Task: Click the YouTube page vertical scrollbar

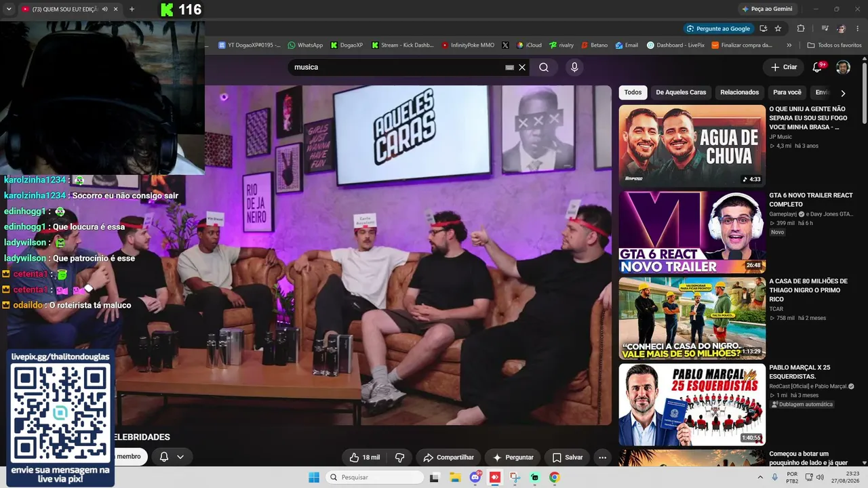Action: click(x=865, y=92)
